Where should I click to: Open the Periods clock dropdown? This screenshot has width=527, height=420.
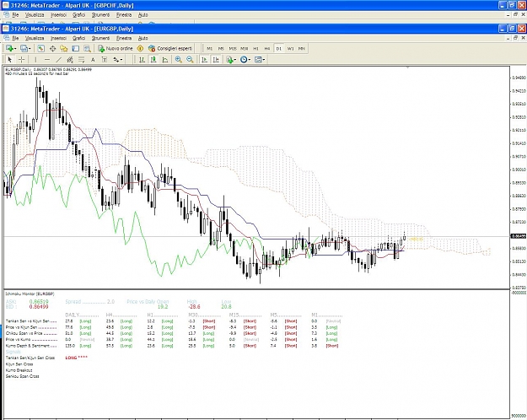245,60
